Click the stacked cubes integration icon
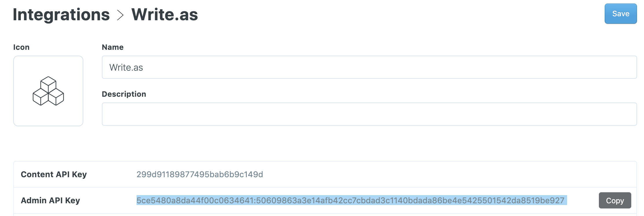 click(48, 91)
